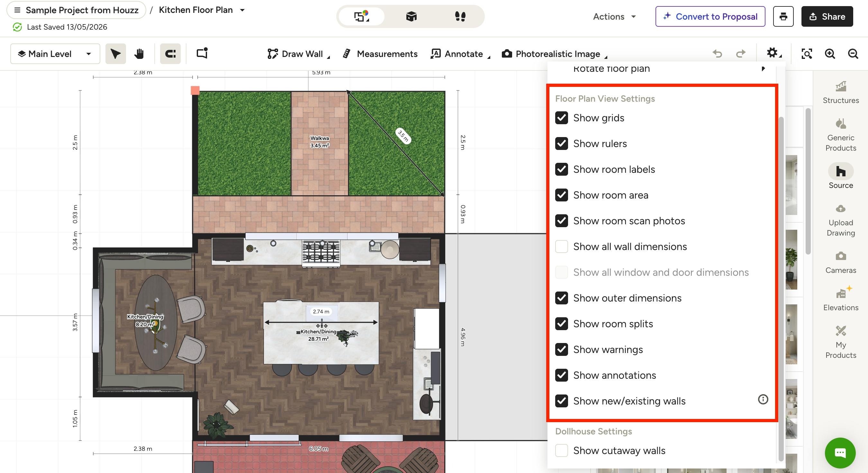The width and height of the screenshot is (868, 473).
Task: Click Convert to Proposal
Action: (x=710, y=16)
